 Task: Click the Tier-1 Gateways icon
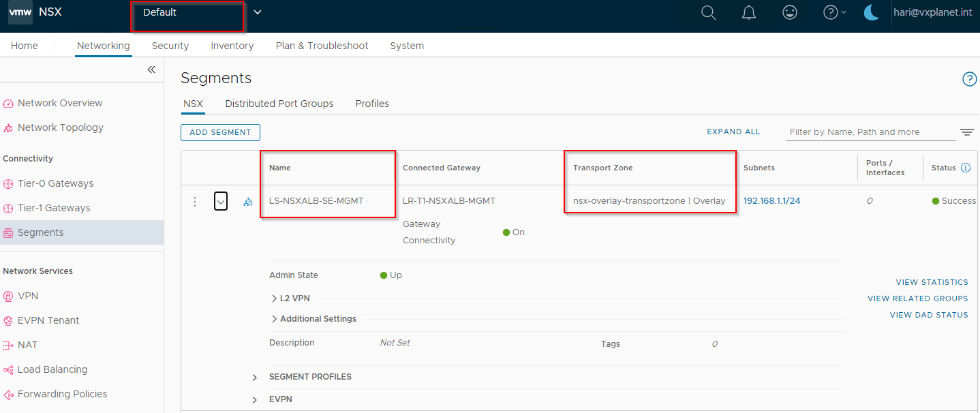[8, 209]
